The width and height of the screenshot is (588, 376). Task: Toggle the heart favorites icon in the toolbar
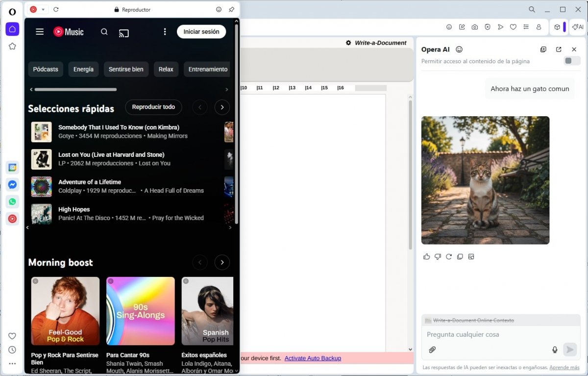click(x=513, y=27)
